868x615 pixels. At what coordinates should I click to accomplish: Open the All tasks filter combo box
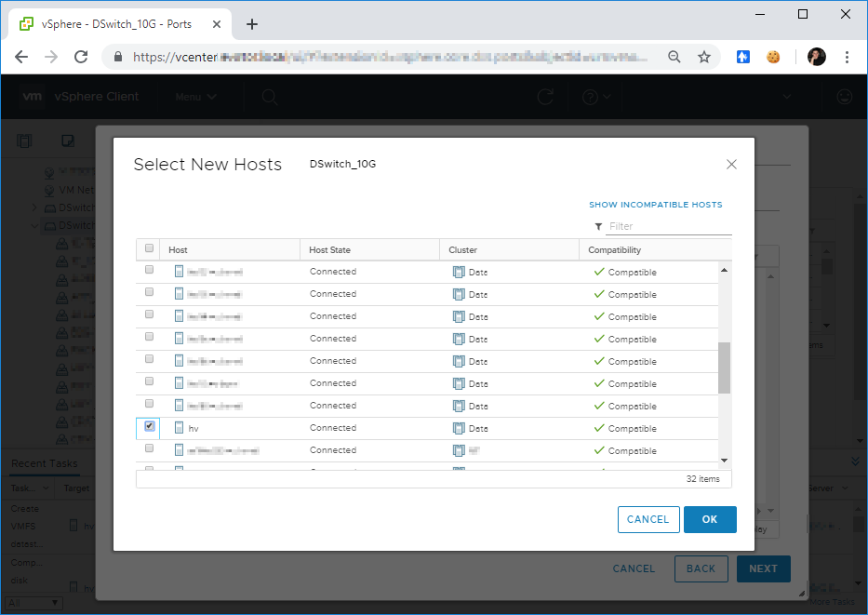(33, 603)
